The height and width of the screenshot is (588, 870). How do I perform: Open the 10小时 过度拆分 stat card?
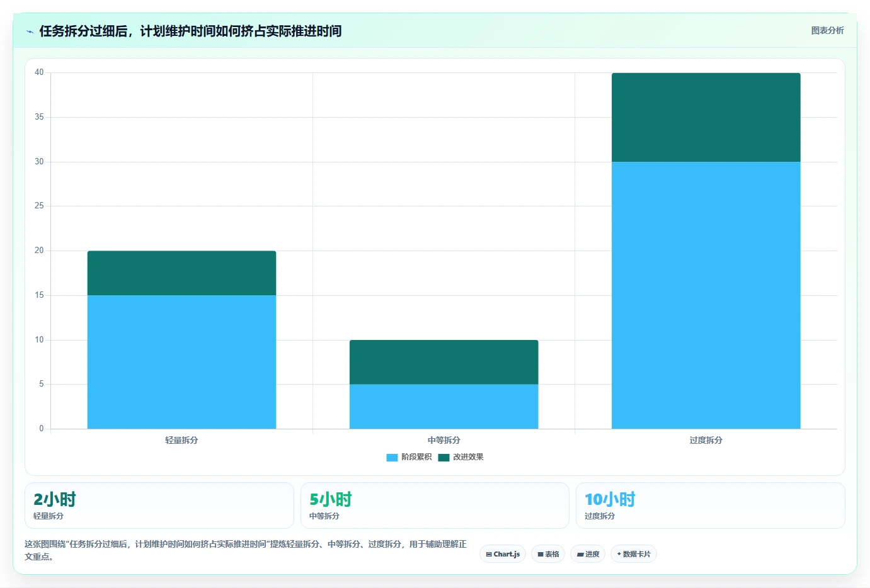tap(710, 506)
